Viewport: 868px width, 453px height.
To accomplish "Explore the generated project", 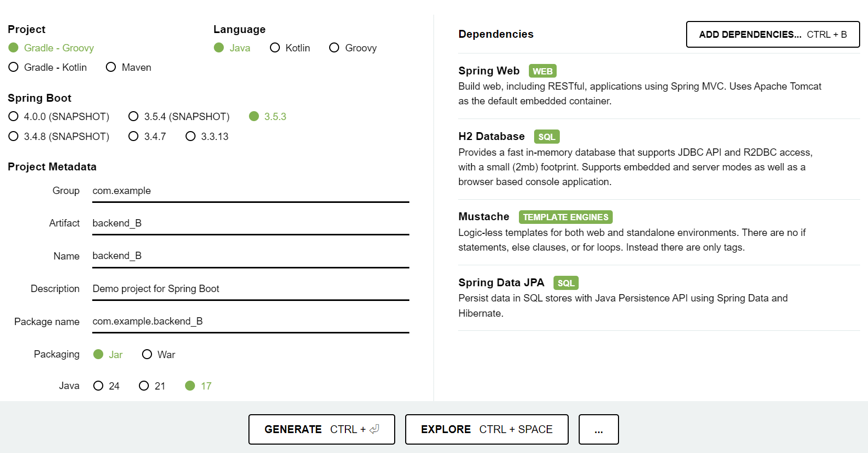I will pos(487,429).
